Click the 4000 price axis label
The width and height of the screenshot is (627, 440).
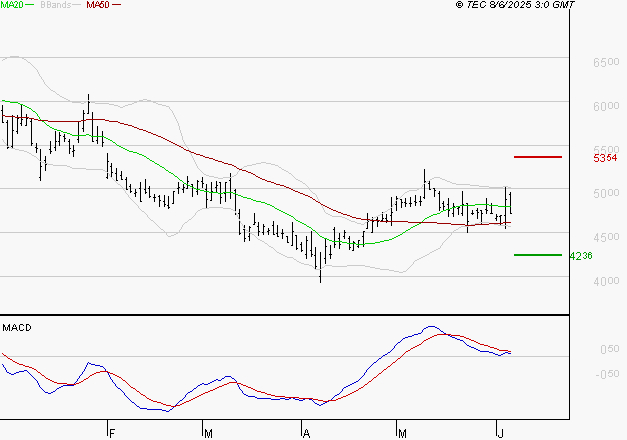tap(604, 281)
